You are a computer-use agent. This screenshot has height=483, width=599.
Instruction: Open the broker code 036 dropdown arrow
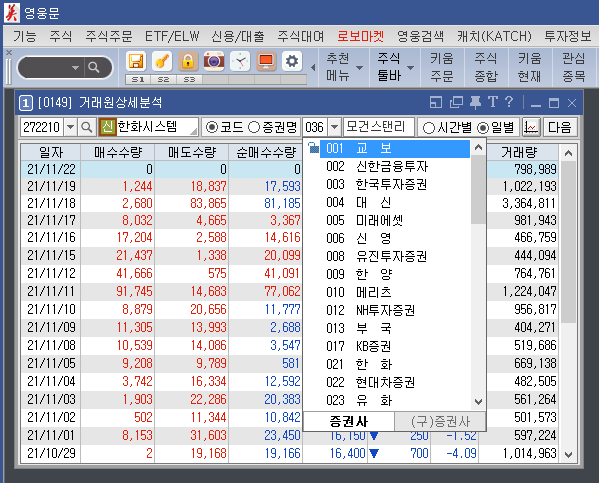click(334, 127)
